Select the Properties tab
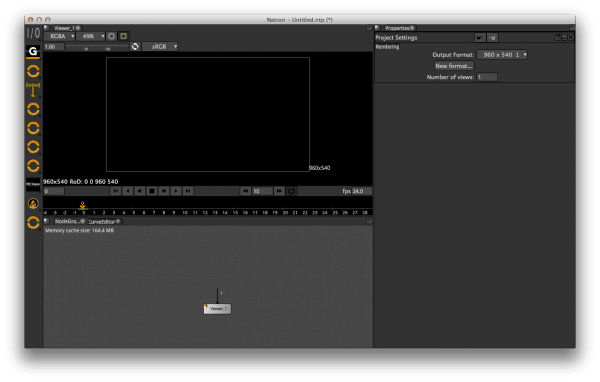600x382 pixels. (x=397, y=28)
